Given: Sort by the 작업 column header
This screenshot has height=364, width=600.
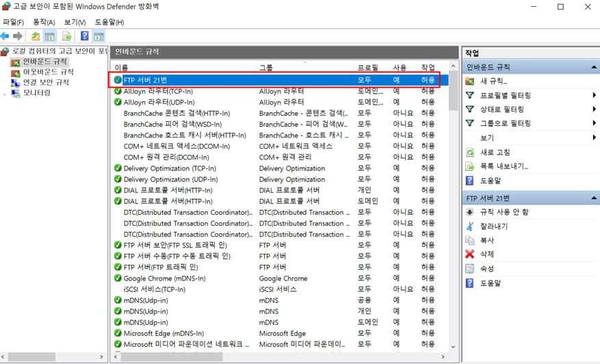Looking at the screenshot, I should point(432,67).
